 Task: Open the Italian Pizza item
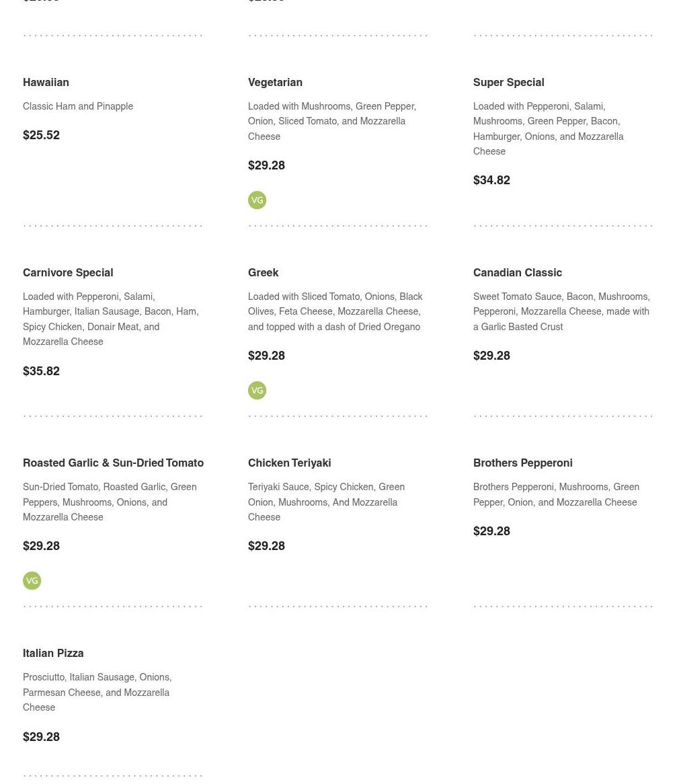tap(53, 654)
